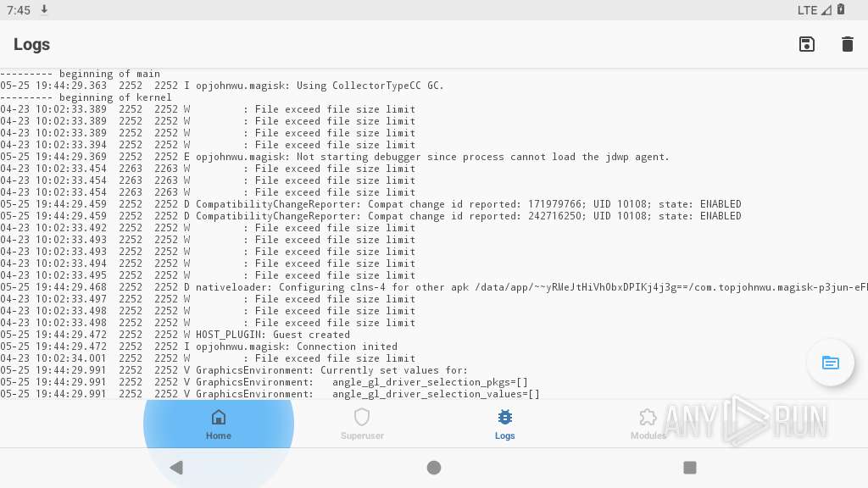Tap the download notification icon in the status bar
Screen dimensions: 868x488
click(x=44, y=10)
